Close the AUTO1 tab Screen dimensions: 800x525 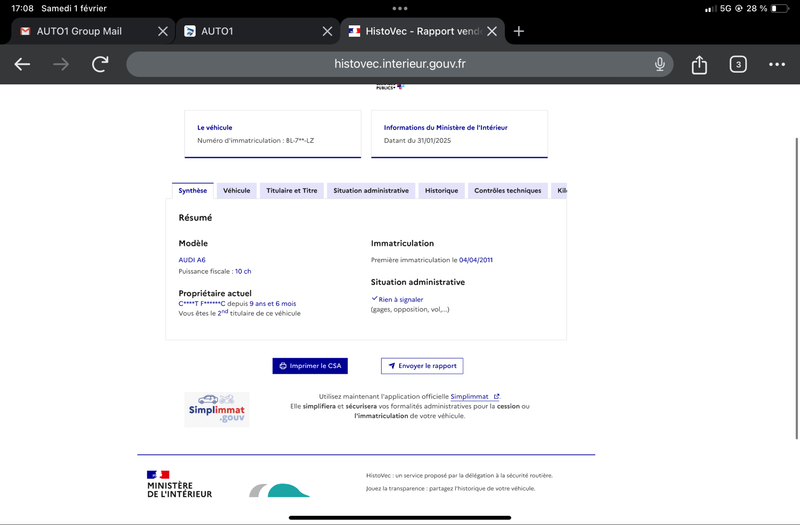(328, 31)
